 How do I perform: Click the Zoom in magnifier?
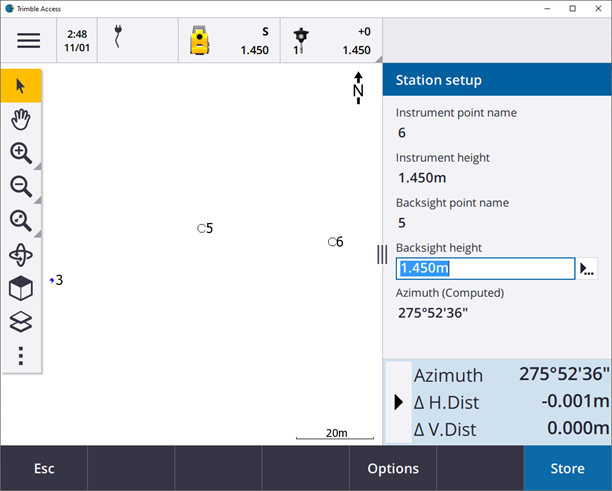21,153
